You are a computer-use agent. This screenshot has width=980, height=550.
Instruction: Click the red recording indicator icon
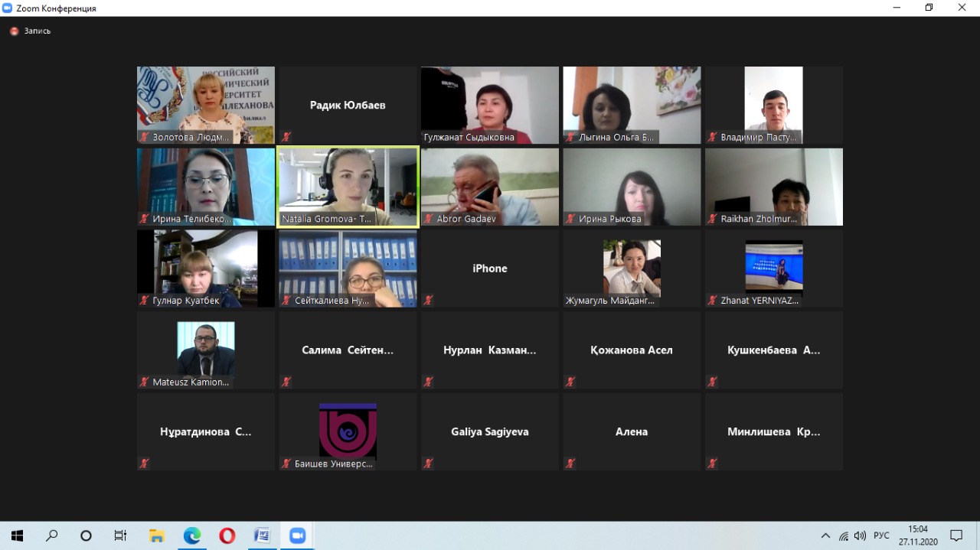[14, 31]
